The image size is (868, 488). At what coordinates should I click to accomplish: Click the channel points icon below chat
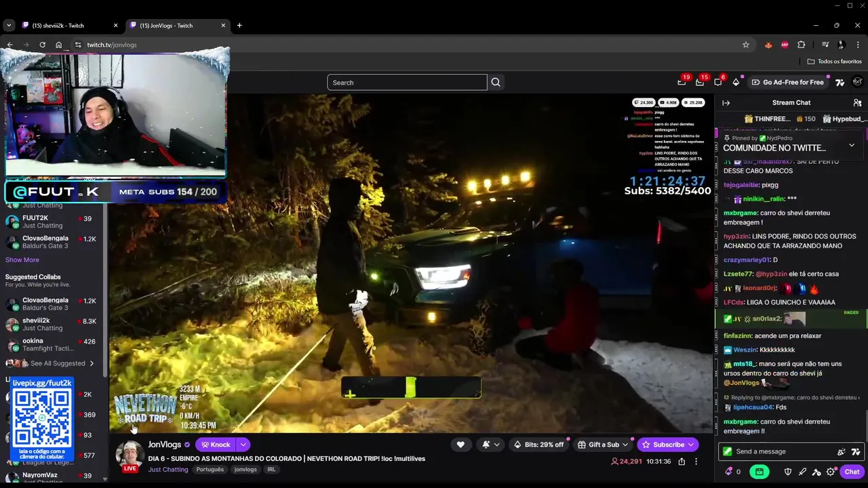pyautogui.click(x=729, y=472)
